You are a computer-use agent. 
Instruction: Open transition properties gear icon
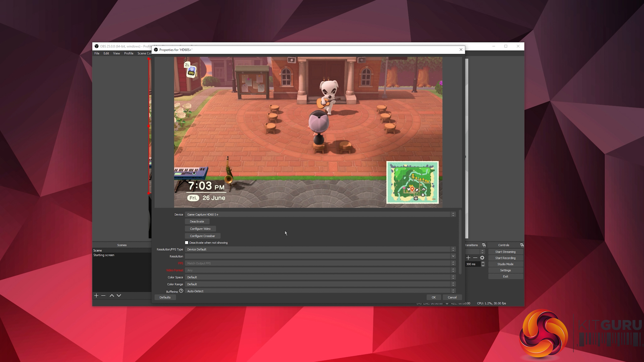(x=482, y=258)
